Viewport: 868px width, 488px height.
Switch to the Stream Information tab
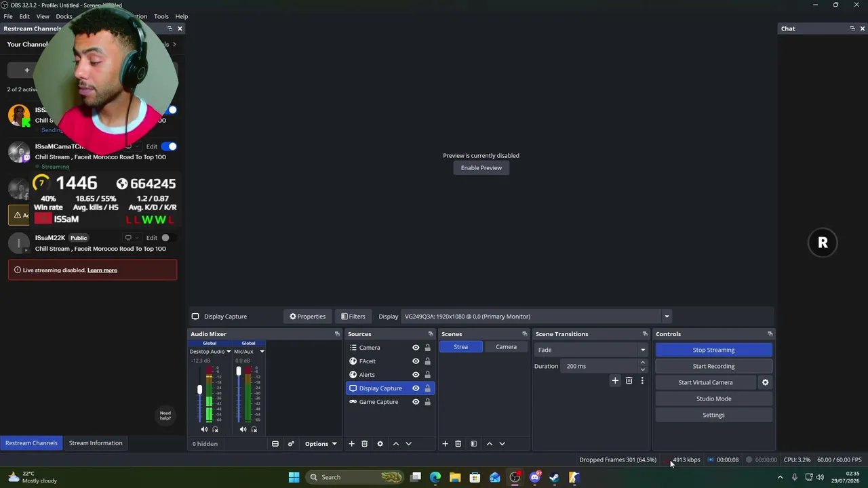coord(96,443)
